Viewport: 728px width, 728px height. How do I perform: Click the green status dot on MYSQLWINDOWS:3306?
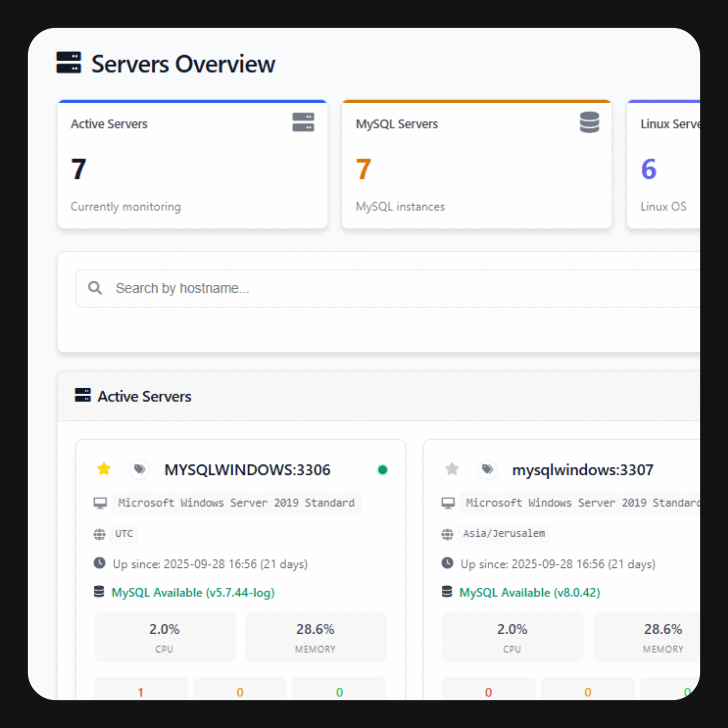coord(382,470)
